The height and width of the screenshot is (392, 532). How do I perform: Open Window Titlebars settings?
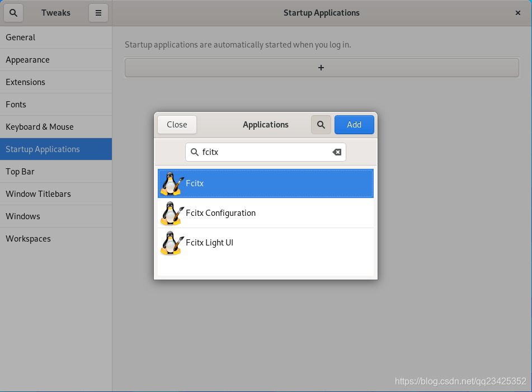coord(56,194)
